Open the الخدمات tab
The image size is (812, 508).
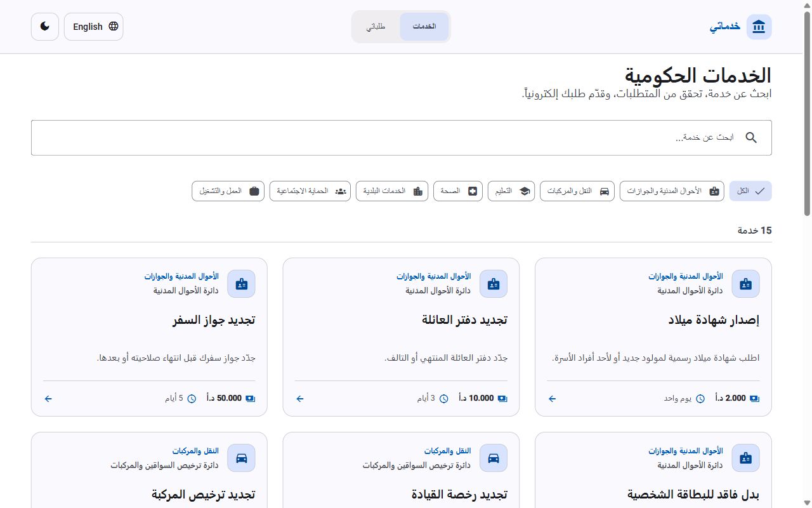point(424,27)
